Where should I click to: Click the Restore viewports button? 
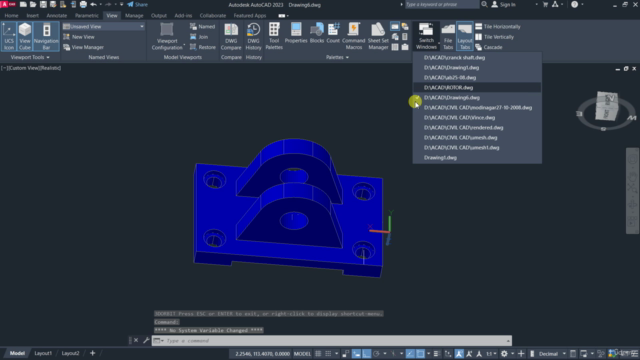pos(203,47)
